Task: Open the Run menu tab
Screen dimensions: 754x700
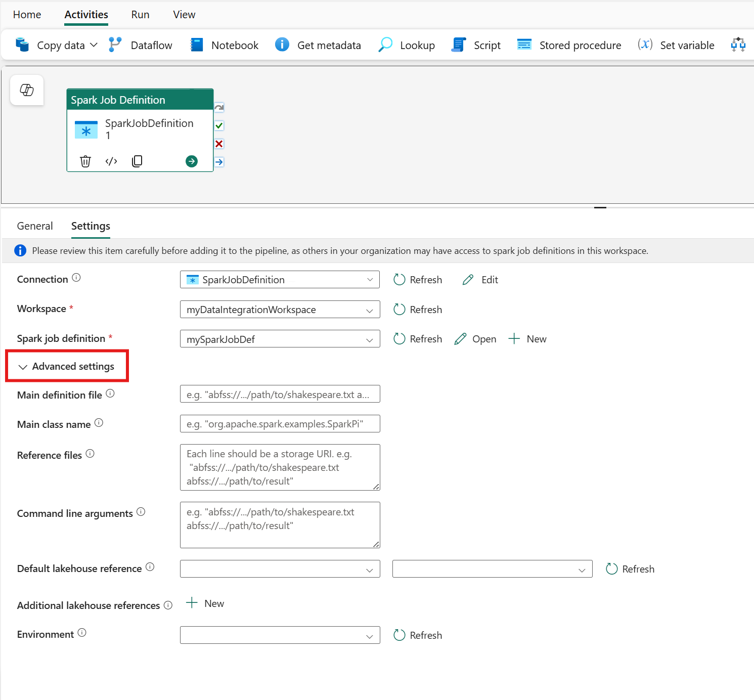Action: click(x=140, y=15)
